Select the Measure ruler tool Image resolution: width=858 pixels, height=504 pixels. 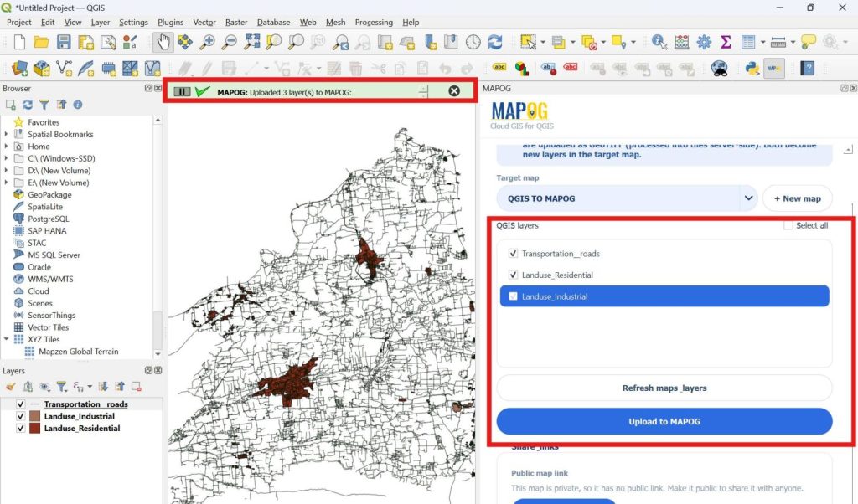[778, 42]
